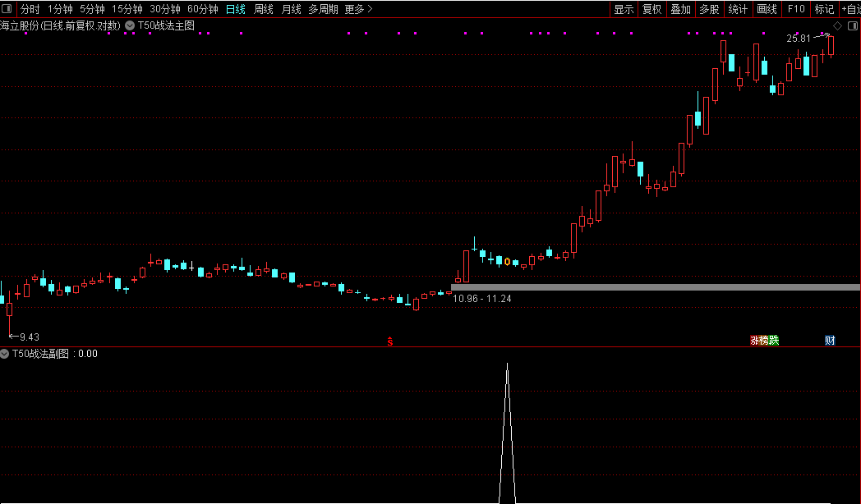Select the 5分钟 period
The height and width of the screenshot is (504, 861).
coord(92,9)
